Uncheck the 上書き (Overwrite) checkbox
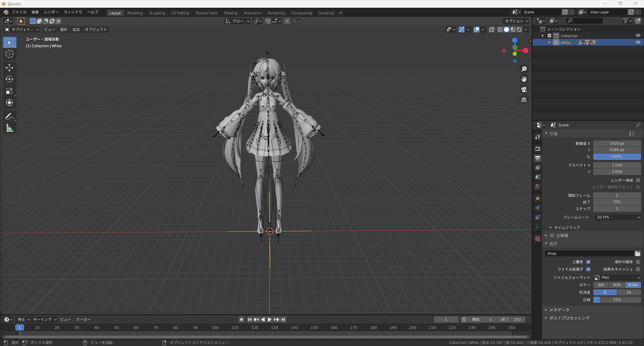Image resolution: width=644 pixels, height=346 pixels. (x=588, y=262)
